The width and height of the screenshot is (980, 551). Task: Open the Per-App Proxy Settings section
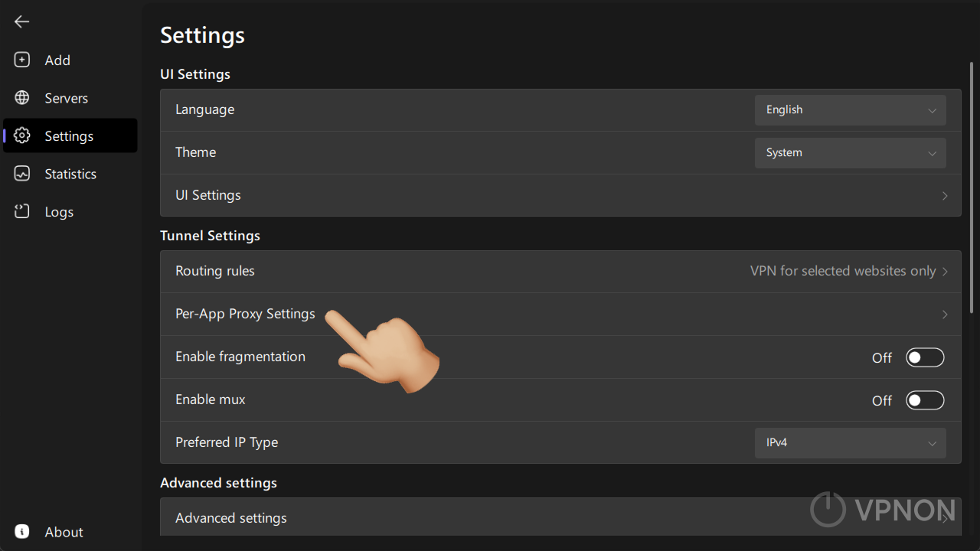560,314
